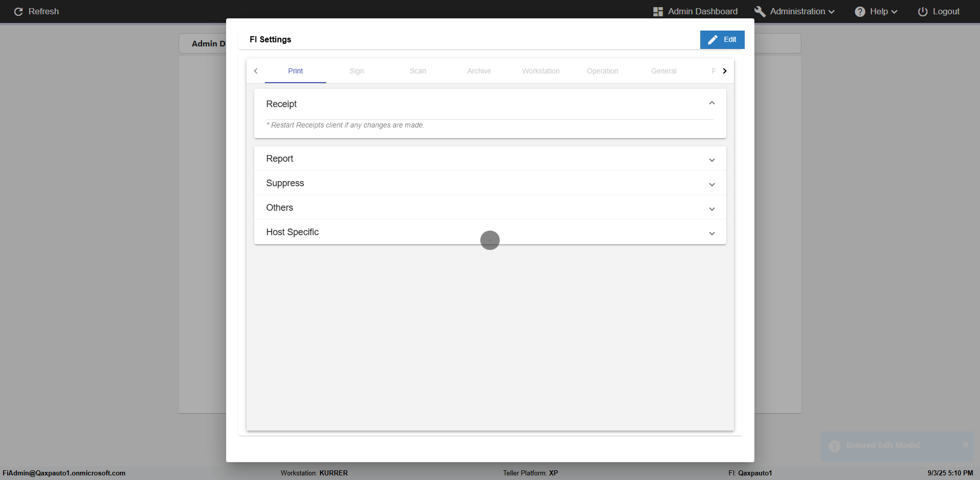
Task: Click the Help question mark icon
Action: pyautogui.click(x=860, y=12)
